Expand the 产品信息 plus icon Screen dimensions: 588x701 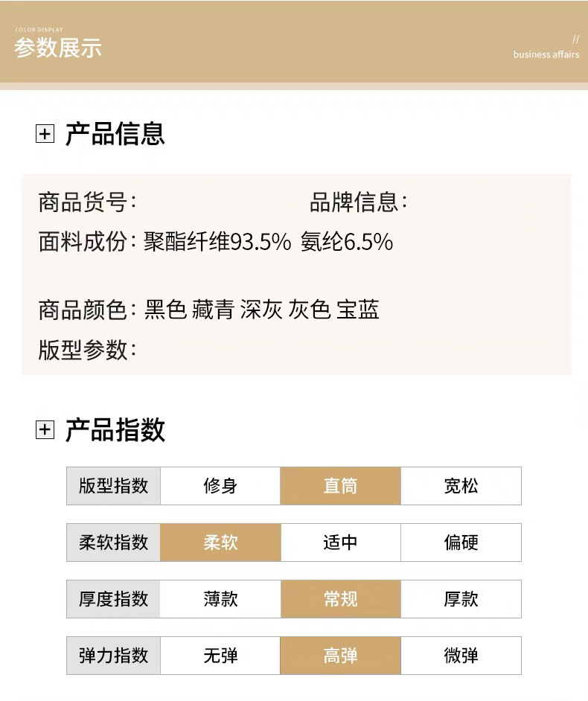[45, 135]
